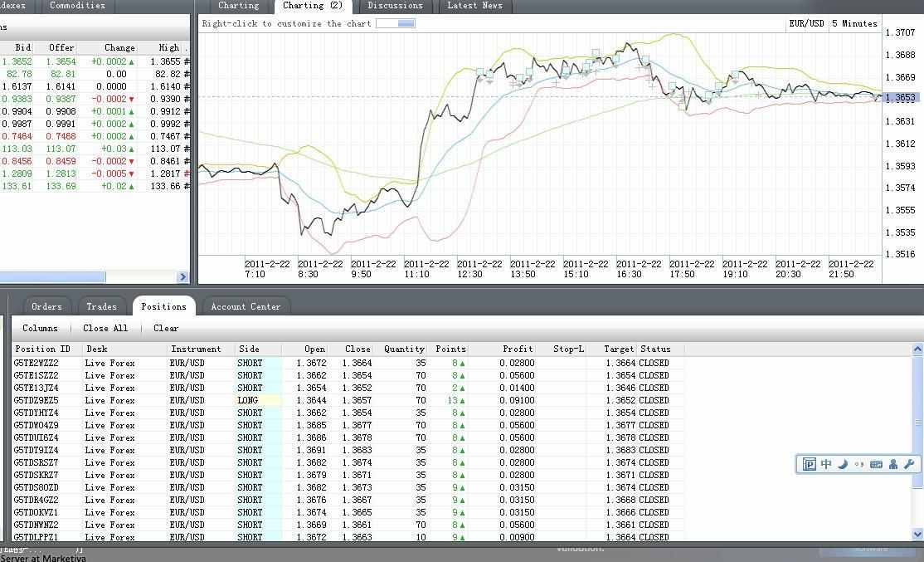Switch to the Latest News tab
924x562 pixels.
coord(474,6)
